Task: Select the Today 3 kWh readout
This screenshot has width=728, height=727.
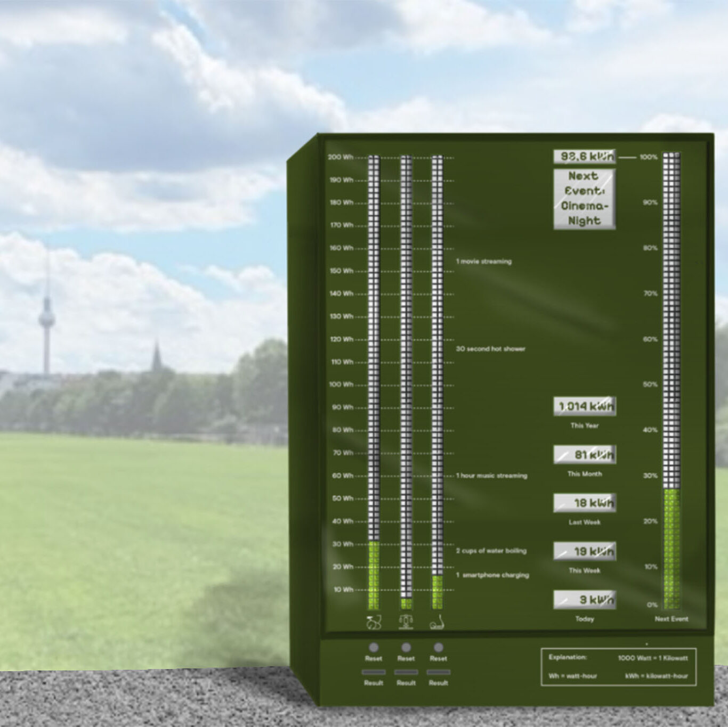Action: [x=585, y=600]
